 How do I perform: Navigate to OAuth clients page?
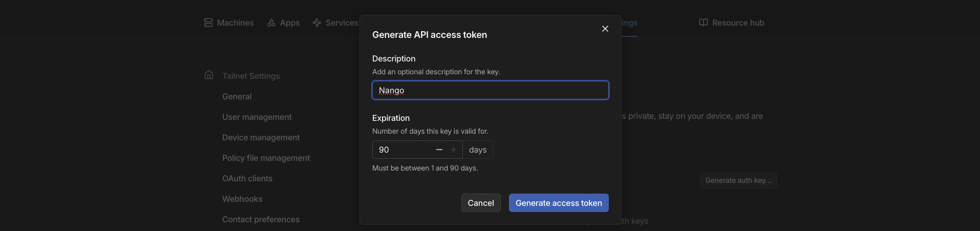(247, 178)
